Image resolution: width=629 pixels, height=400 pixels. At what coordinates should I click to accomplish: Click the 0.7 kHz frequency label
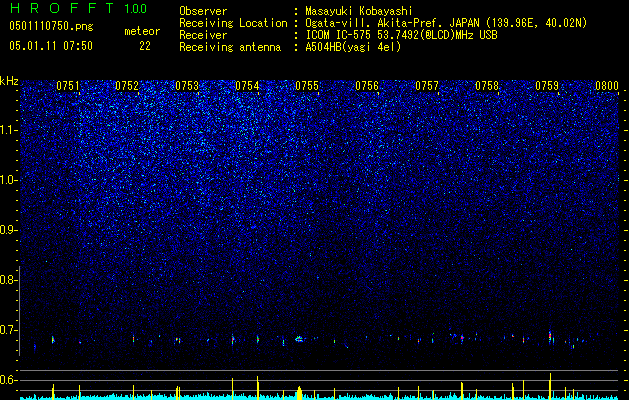(8, 330)
